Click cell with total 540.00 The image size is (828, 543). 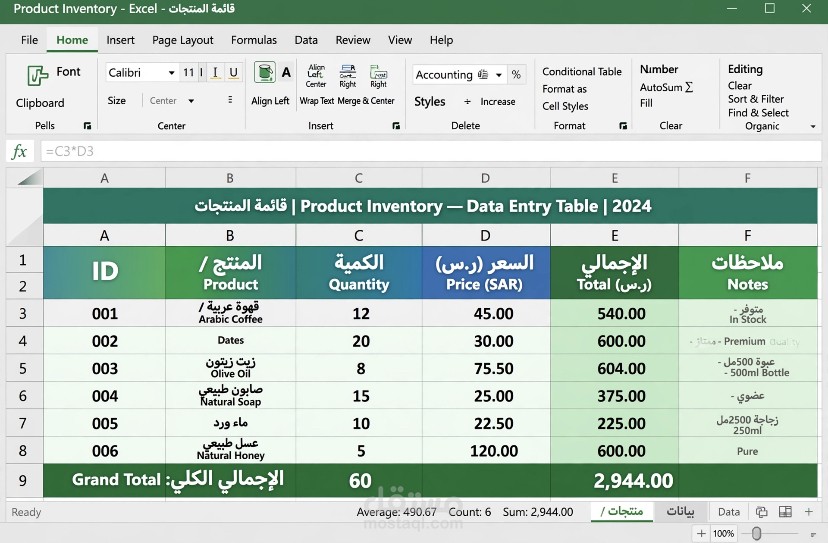coord(614,313)
